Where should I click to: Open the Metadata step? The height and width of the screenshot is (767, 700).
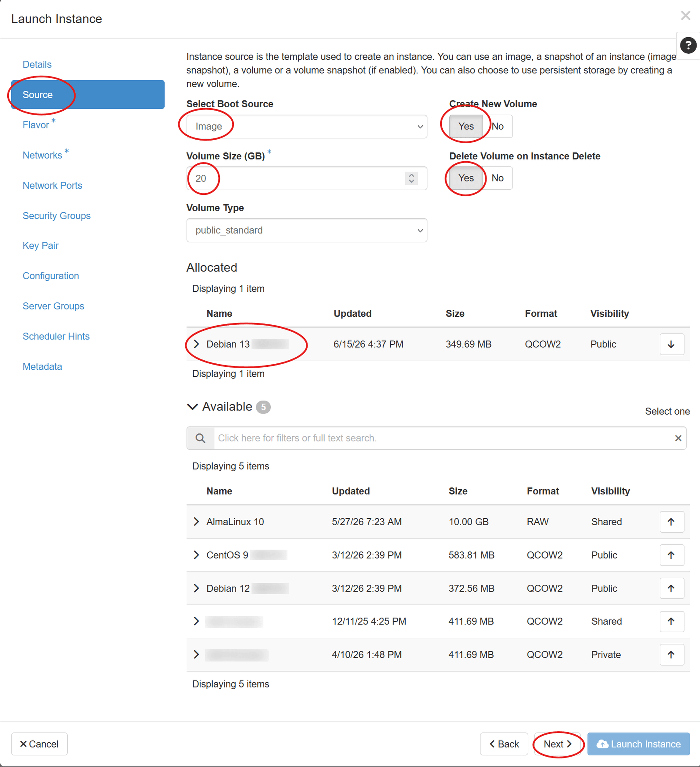(x=42, y=367)
